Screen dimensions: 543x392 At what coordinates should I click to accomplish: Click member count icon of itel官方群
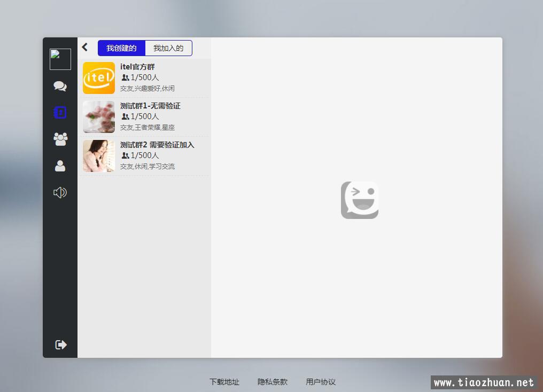[x=126, y=77]
